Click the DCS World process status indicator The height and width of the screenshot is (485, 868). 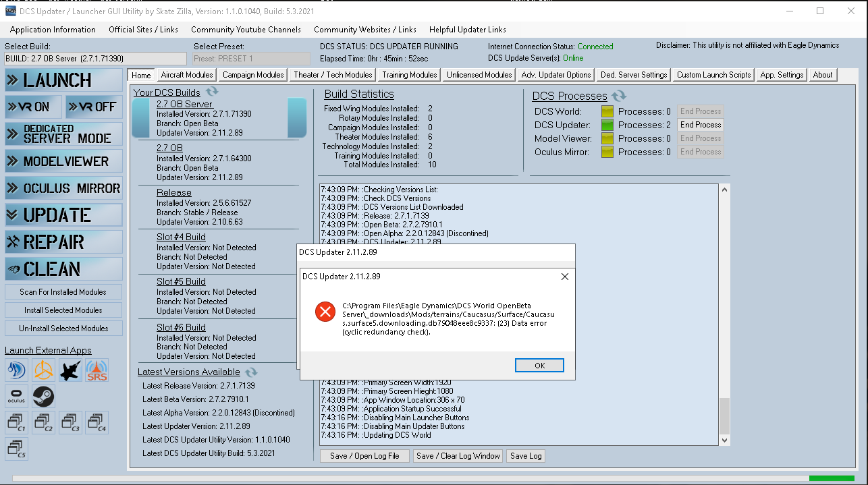[x=607, y=111]
